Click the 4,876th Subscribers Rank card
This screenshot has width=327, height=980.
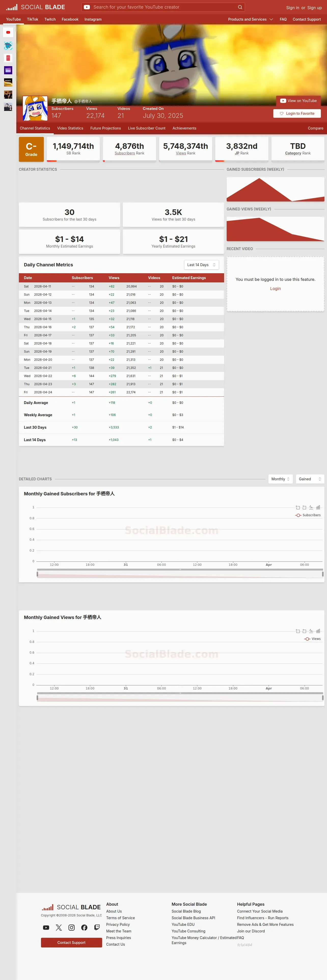tap(129, 149)
